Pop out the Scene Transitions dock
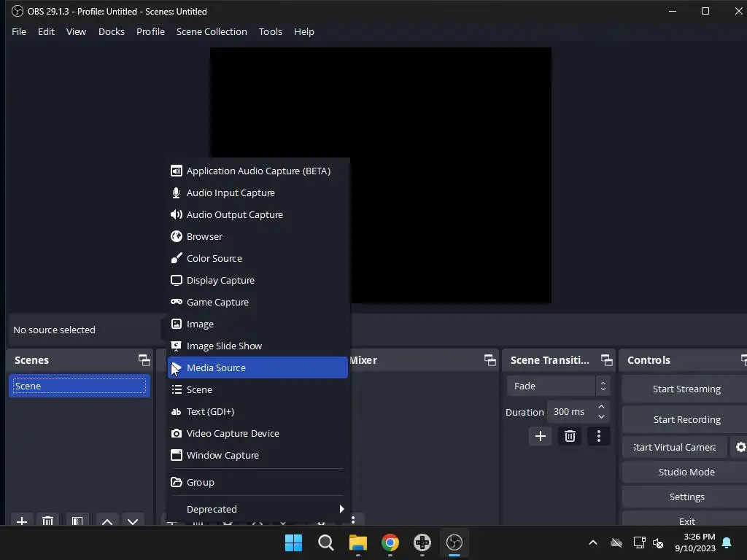 (x=606, y=360)
